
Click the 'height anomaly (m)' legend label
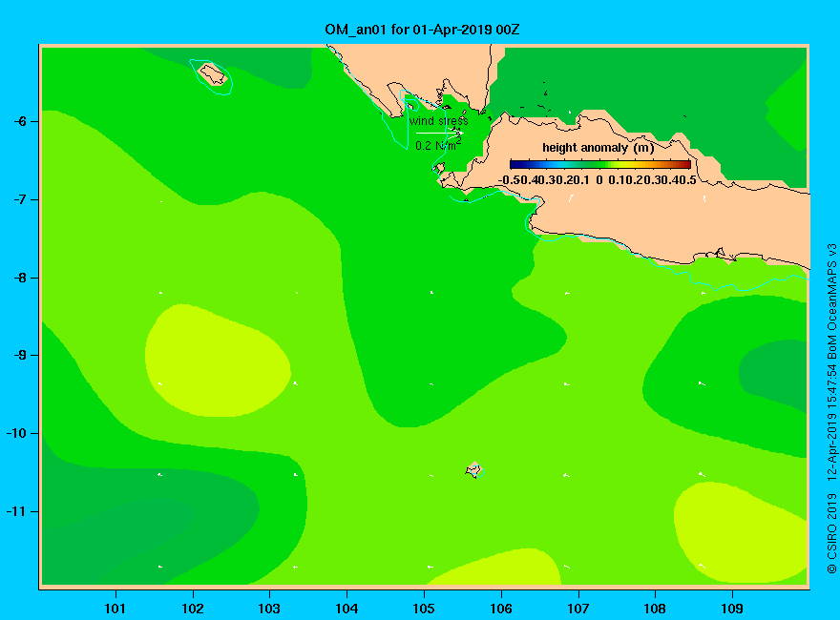598,148
